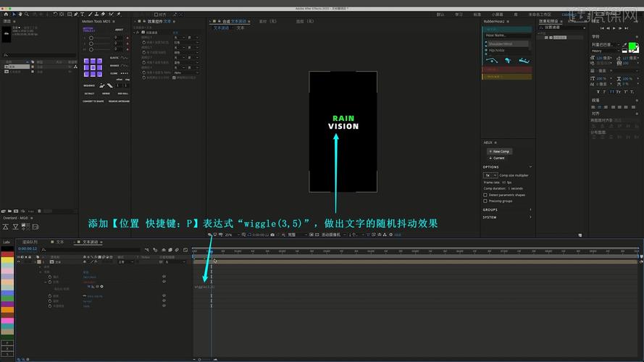Toggle the All Caps TT button
Image resolution: width=644 pixels, height=362 pixels.
[x=611, y=92]
